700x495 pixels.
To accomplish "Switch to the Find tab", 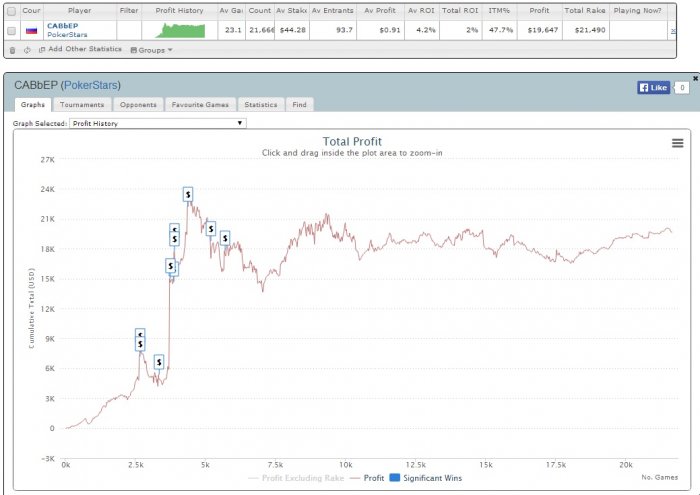I will coord(300,104).
